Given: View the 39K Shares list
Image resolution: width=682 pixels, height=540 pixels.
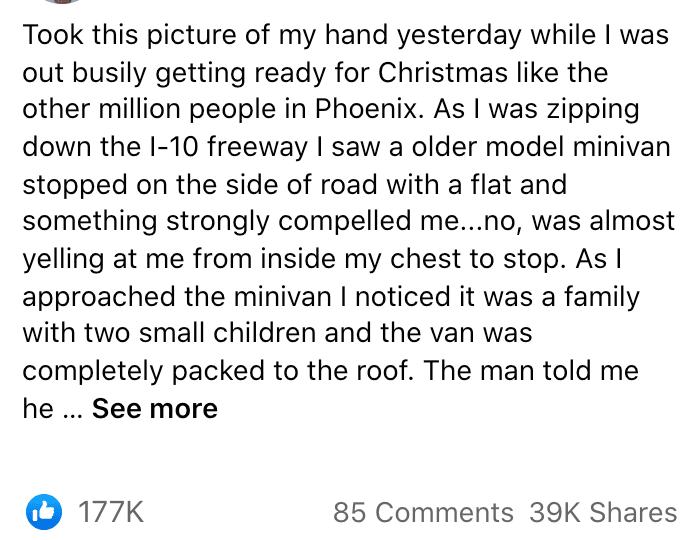Looking at the screenshot, I should (x=603, y=512).
